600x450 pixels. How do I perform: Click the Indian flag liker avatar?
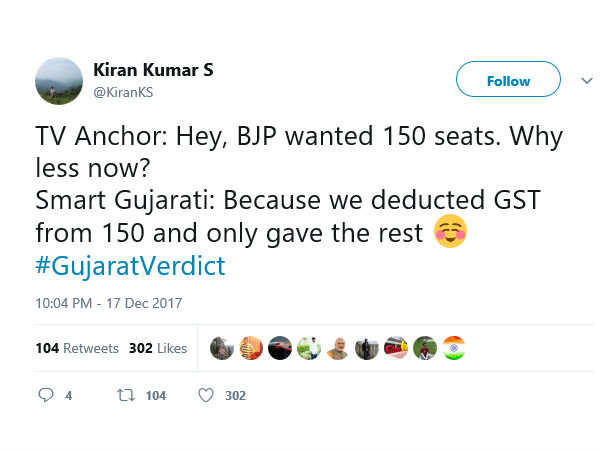(x=454, y=348)
